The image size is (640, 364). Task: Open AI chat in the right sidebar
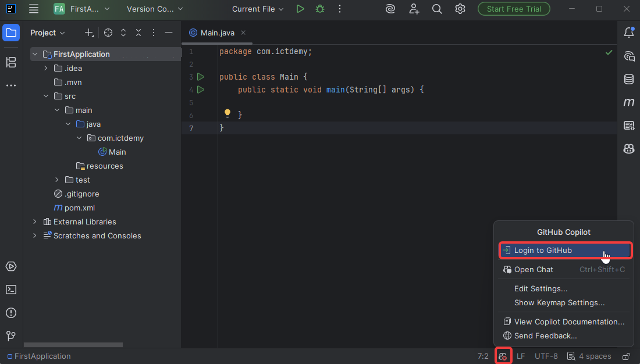pos(629,56)
